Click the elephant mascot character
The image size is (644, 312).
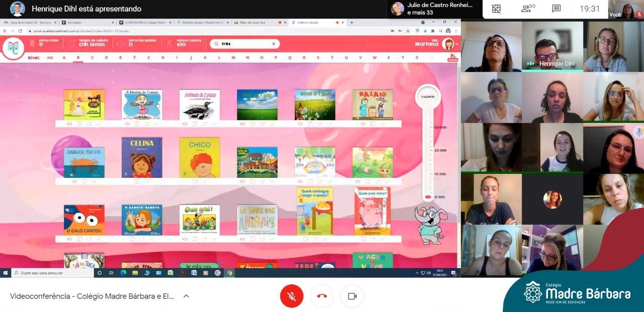click(430, 224)
